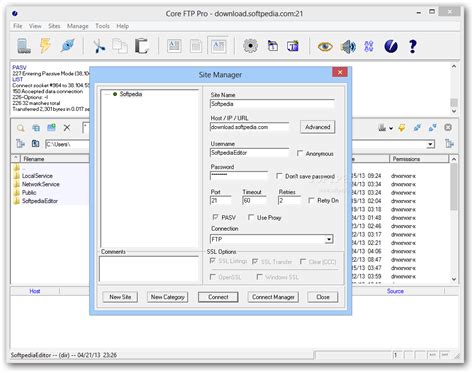The width and height of the screenshot is (474, 373).
Task: Click the Username field
Action: [x=249, y=153]
